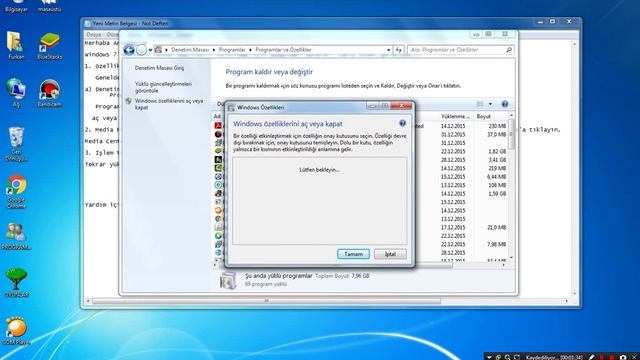Click the shield icon beside Windows özelliklerini link
Image resolution: width=640 pixels, height=360 pixels.
click(x=129, y=101)
